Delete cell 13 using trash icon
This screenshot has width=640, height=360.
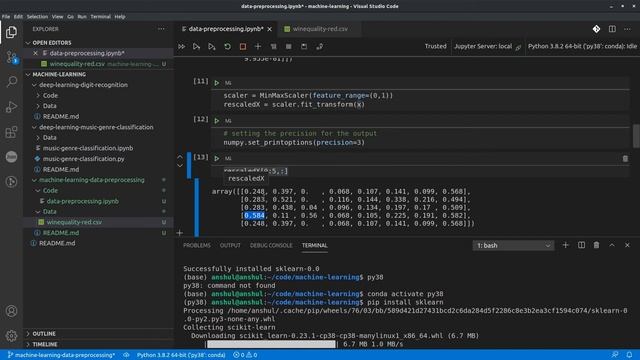[625, 158]
